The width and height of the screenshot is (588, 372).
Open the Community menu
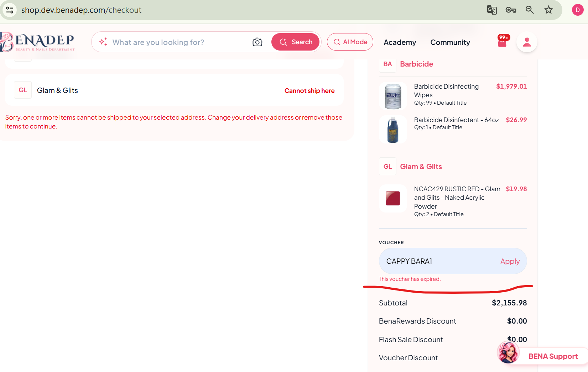pyautogui.click(x=450, y=42)
